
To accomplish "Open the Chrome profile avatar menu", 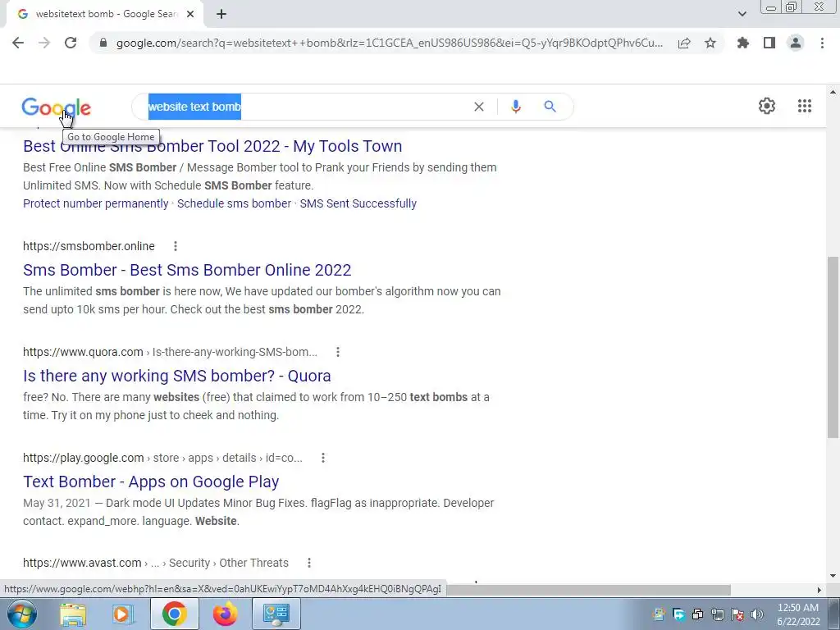I will pyautogui.click(x=796, y=43).
